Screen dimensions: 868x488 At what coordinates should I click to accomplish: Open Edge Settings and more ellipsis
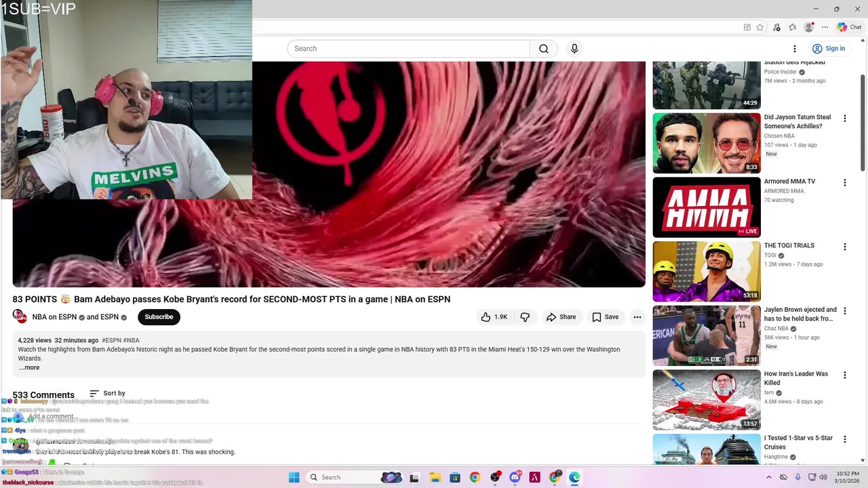(x=825, y=27)
